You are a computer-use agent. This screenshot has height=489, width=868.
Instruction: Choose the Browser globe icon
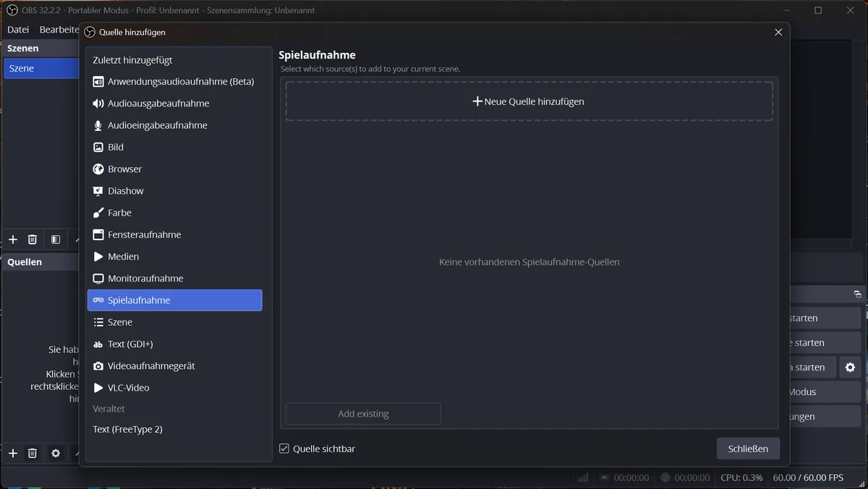(x=98, y=169)
